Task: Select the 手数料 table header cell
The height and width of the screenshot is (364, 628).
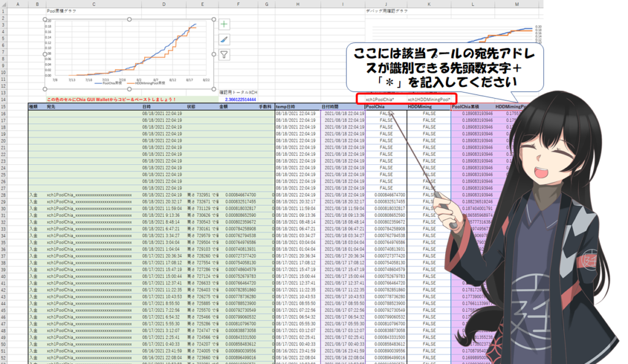Action: click(266, 107)
